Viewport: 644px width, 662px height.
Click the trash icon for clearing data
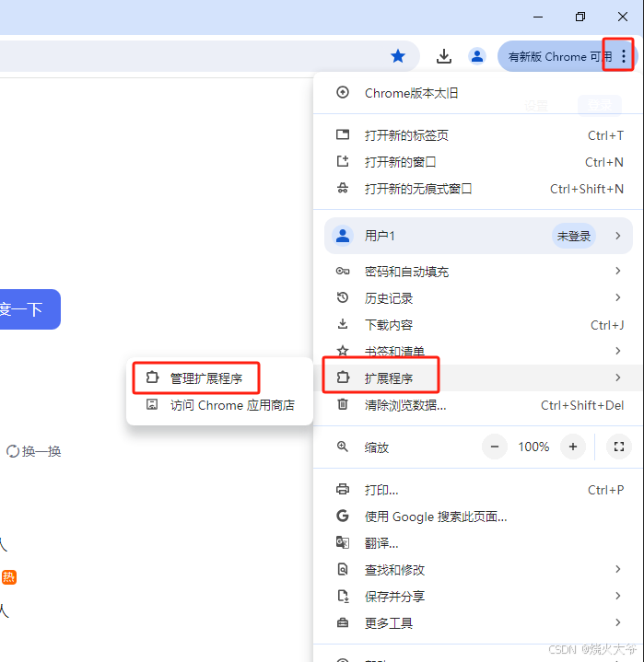(343, 404)
